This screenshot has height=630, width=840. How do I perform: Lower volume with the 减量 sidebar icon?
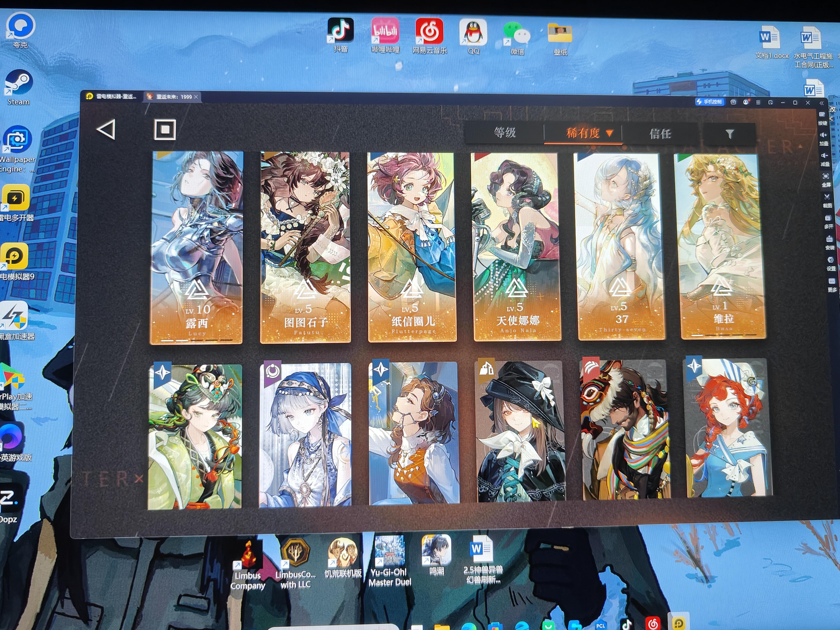(824, 159)
